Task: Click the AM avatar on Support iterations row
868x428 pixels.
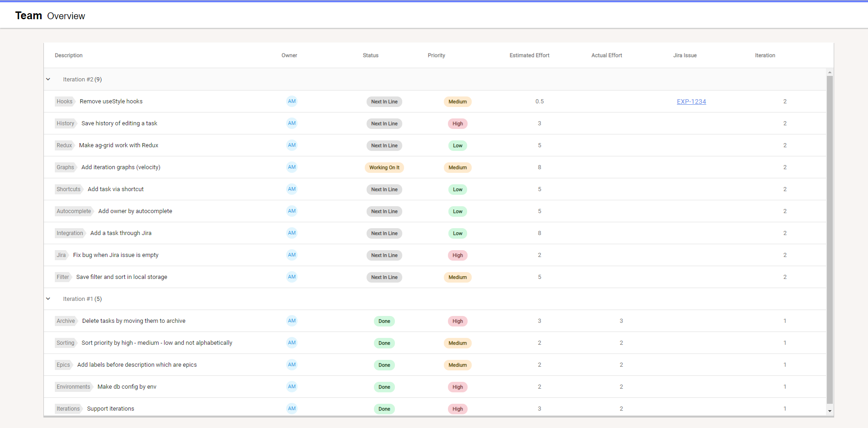Action: 292,409
